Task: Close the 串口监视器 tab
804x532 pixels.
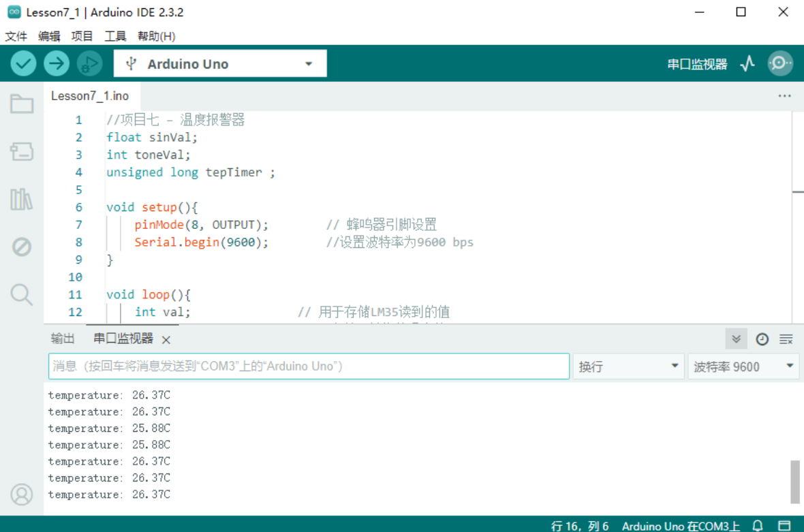Action: (166, 340)
